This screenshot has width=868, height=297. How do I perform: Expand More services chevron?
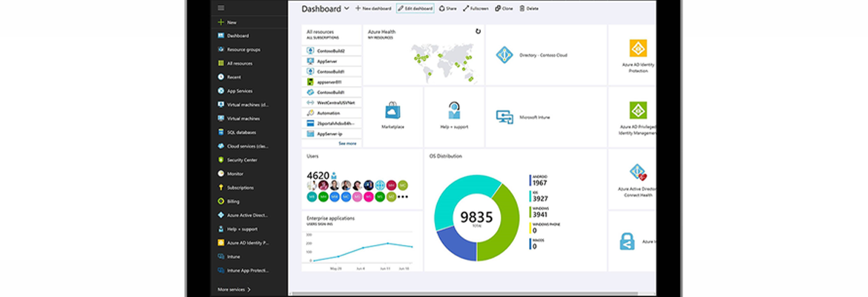click(x=249, y=290)
